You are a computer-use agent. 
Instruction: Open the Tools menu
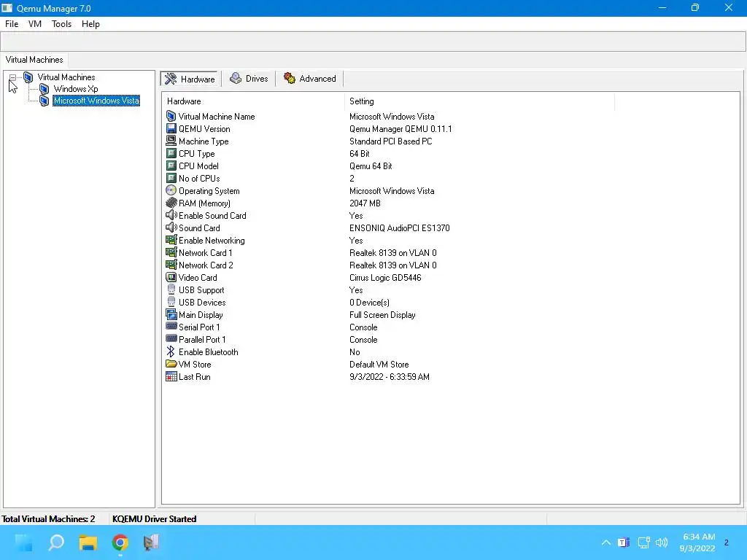[x=61, y=24]
